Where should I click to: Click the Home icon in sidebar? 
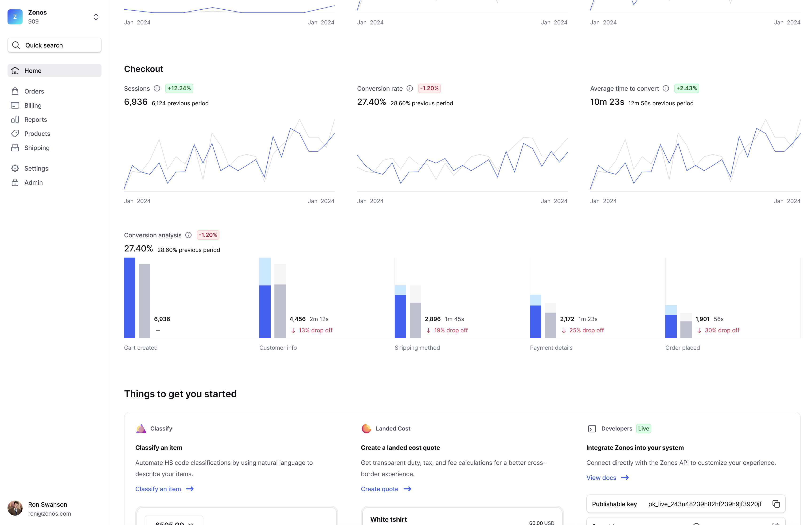pos(16,71)
